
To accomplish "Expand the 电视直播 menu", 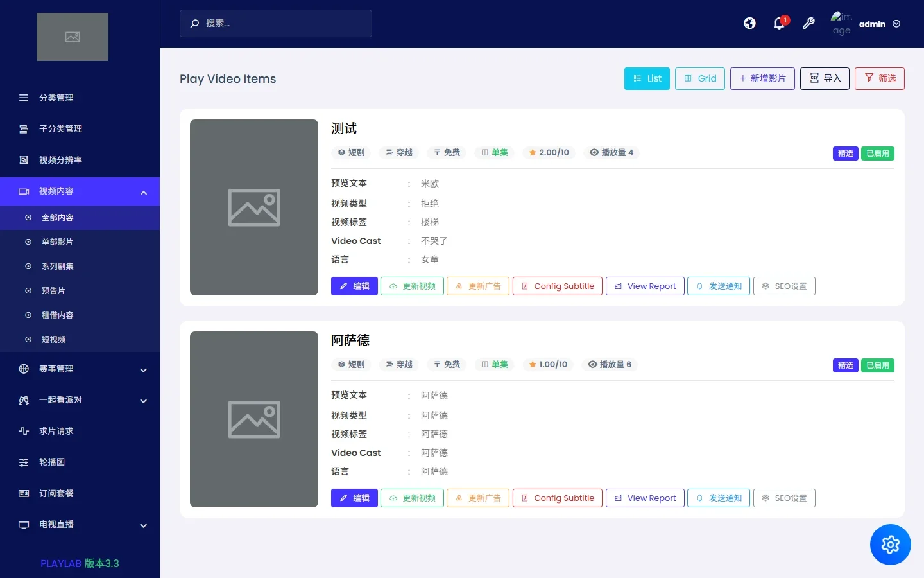I will (x=80, y=525).
